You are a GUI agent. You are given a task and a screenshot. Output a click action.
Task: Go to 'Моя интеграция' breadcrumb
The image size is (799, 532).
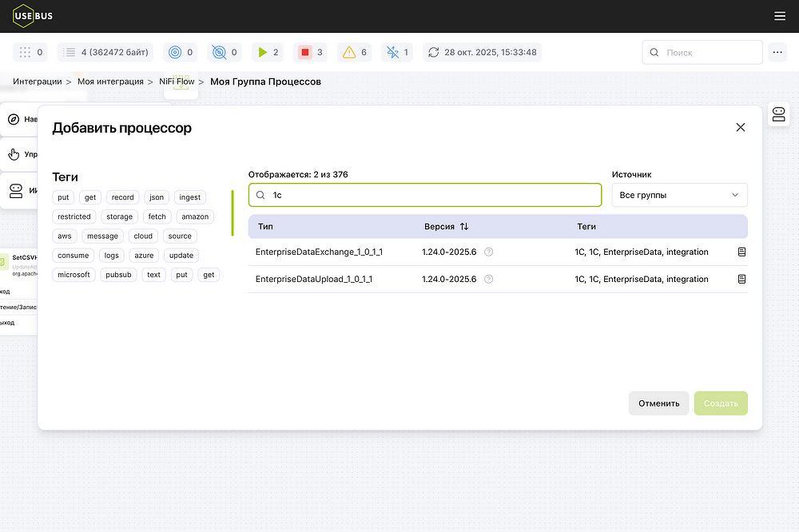coord(110,81)
